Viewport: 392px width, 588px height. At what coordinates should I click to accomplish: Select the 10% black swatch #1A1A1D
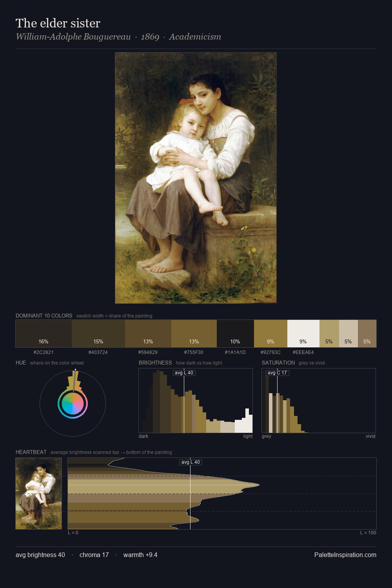[x=235, y=334]
